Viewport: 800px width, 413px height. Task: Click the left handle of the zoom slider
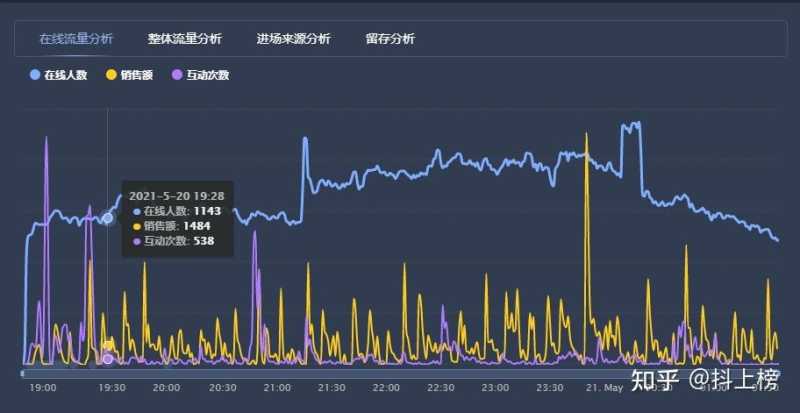pos(23,373)
